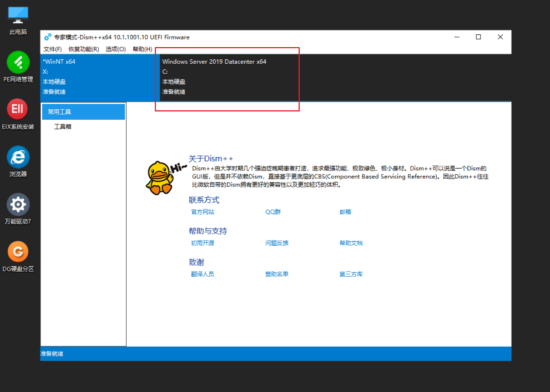Open the 帮助文档 link
The image size is (550, 392).
(x=351, y=243)
